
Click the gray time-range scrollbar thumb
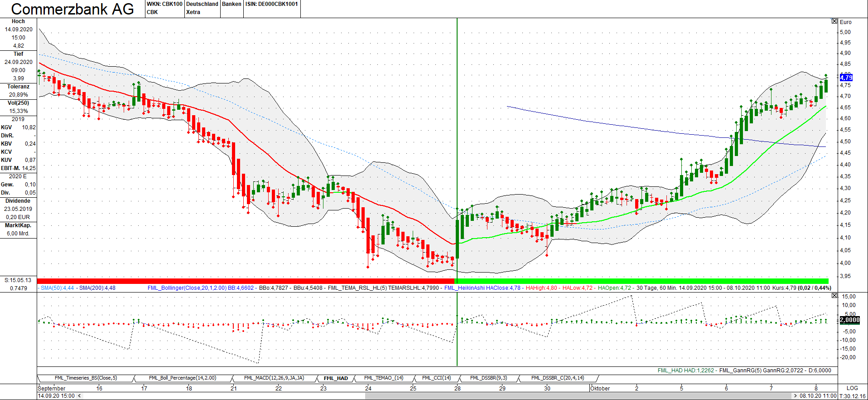(x=579, y=396)
